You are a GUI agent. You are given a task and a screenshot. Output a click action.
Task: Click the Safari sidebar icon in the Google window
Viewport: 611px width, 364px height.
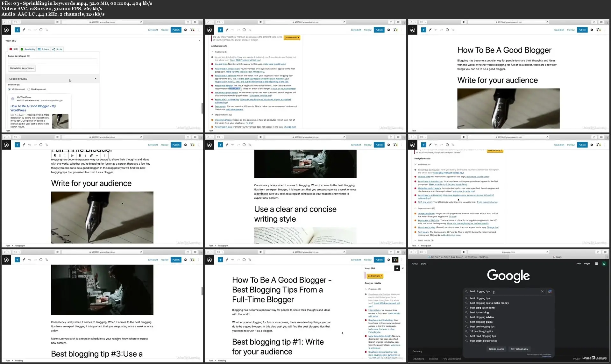[x=421, y=252]
